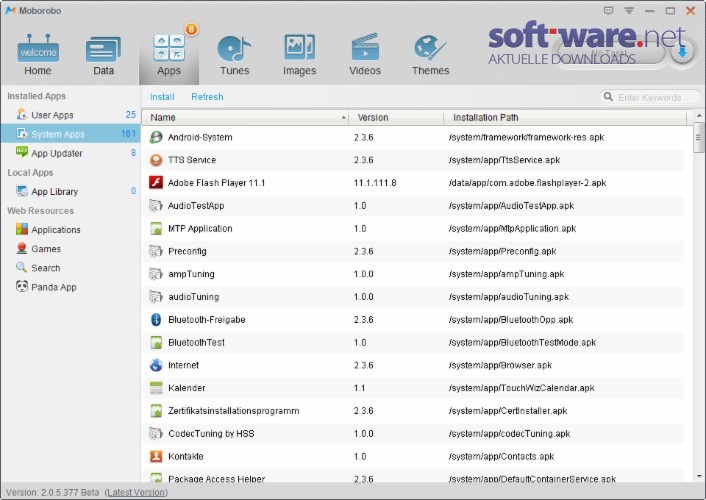This screenshot has height=500, width=706.
Task: Click the Bluetooth-Freigabe icon
Action: [x=156, y=319]
